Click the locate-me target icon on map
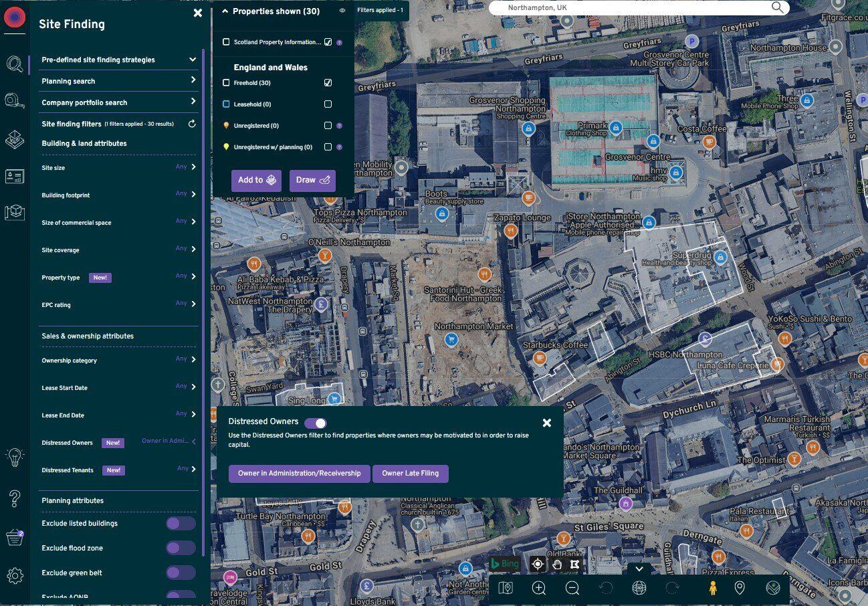The height and width of the screenshot is (606, 868). click(538, 564)
